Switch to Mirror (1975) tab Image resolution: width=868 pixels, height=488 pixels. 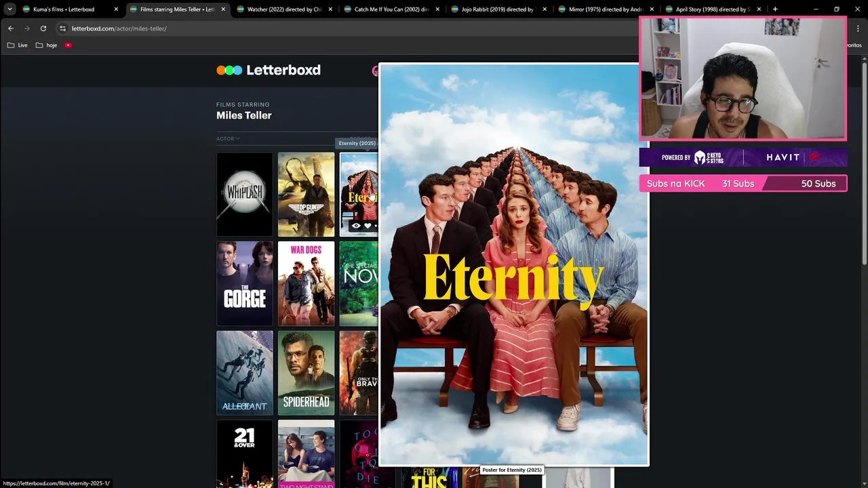(605, 9)
